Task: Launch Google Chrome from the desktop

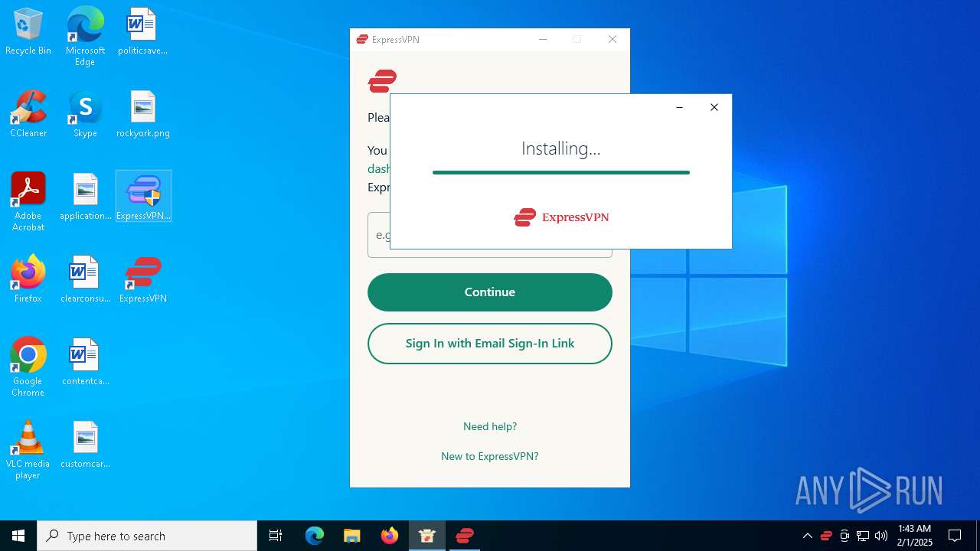Action: 28,367
